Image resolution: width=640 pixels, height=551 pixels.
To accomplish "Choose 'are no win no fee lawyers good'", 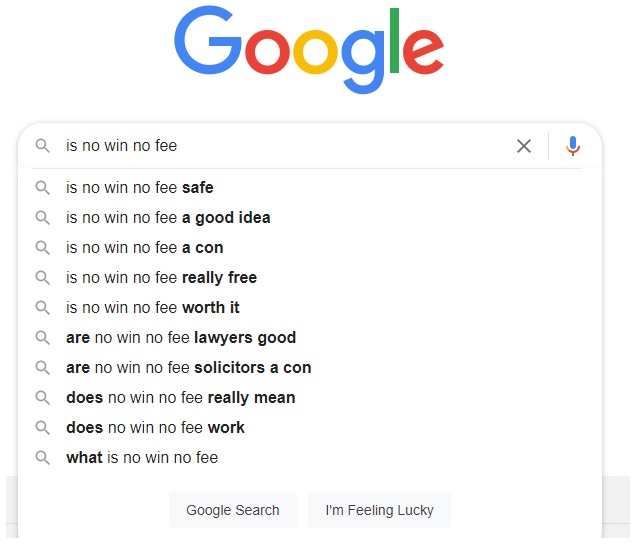I will tap(181, 337).
